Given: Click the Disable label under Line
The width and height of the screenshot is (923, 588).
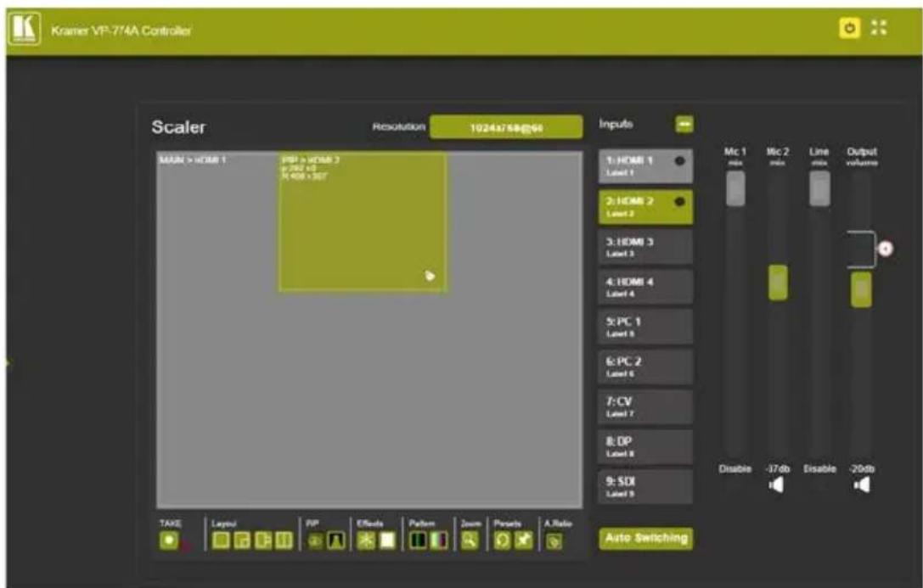Looking at the screenshot, I should (820, 468).
